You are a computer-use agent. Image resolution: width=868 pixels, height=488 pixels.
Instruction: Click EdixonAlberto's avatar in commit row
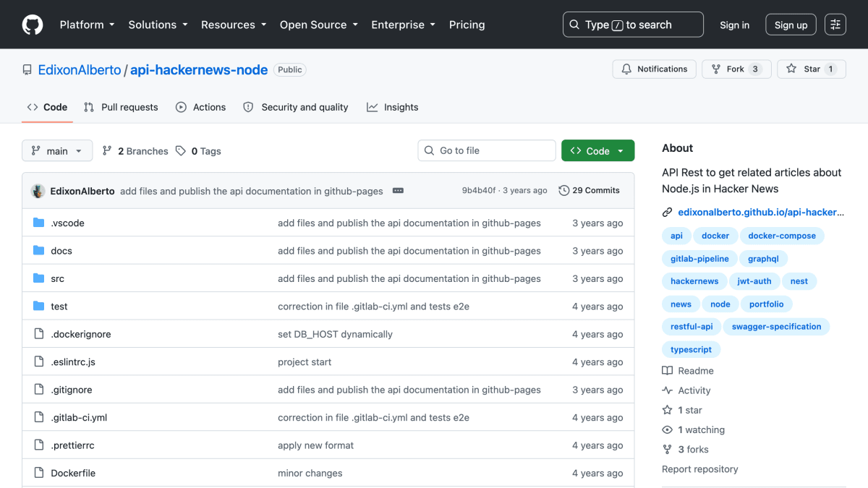click(38, 191)
